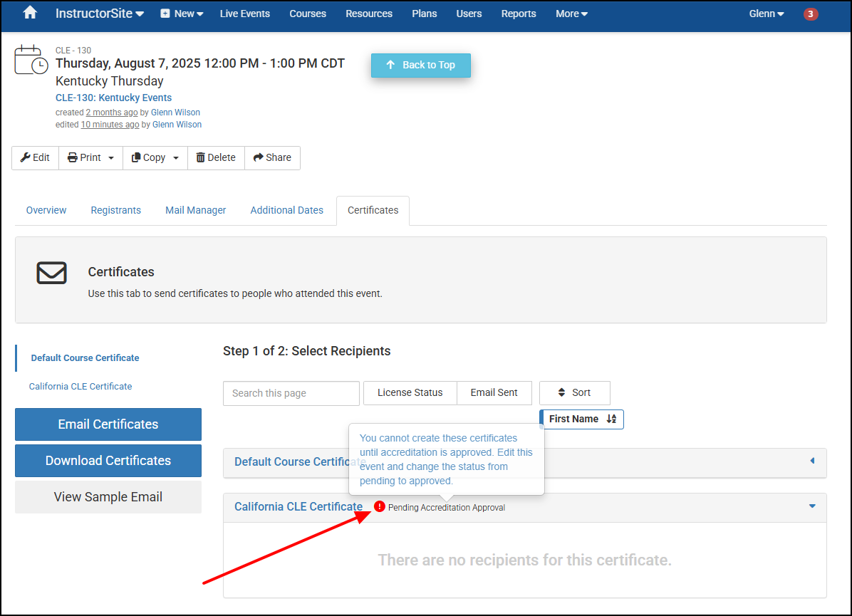Focus the Search this page field
The image size is (852, 616).
tap(291, 393)
